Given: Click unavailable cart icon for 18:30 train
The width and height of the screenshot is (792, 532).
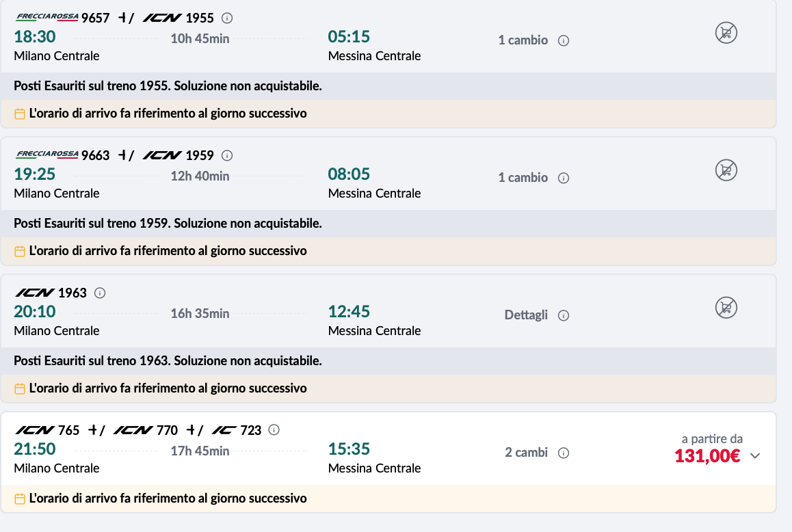Looking at the screenshot, I should tap(726, 33).
